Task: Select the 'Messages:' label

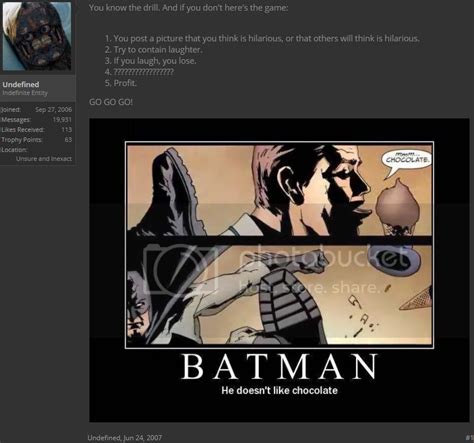Action: coord(16,119)
